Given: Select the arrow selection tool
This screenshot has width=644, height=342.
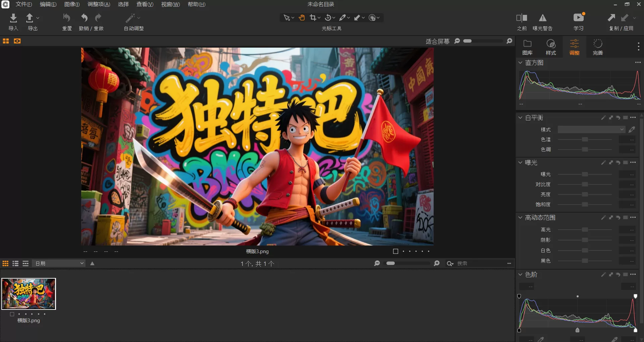Looking at the screenshot, I should click(287, 17).
